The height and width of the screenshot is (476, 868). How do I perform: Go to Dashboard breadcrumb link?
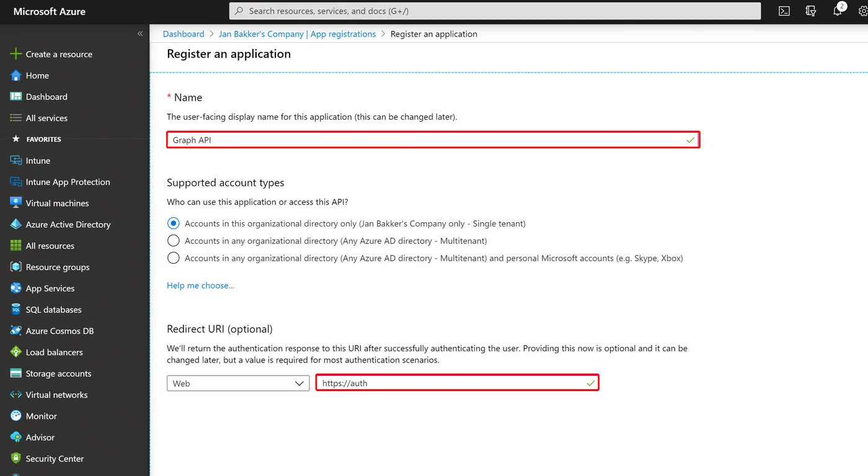[184, 34]
